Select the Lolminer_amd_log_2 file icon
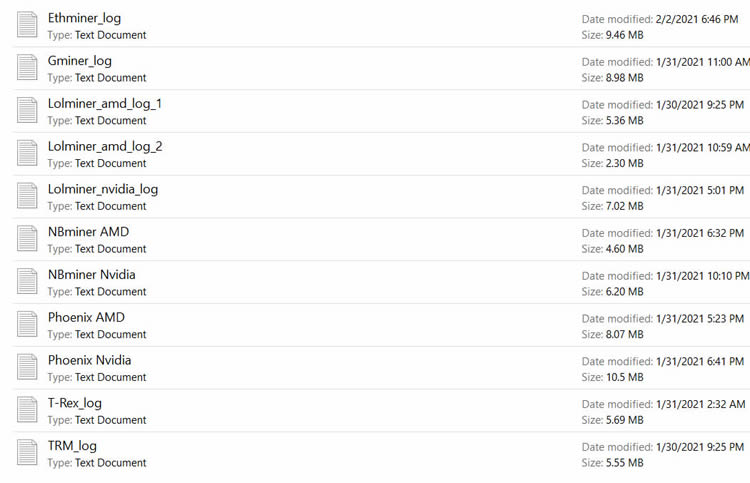The height and width of the screenshot is (483, 750). (x=27, y=154)
